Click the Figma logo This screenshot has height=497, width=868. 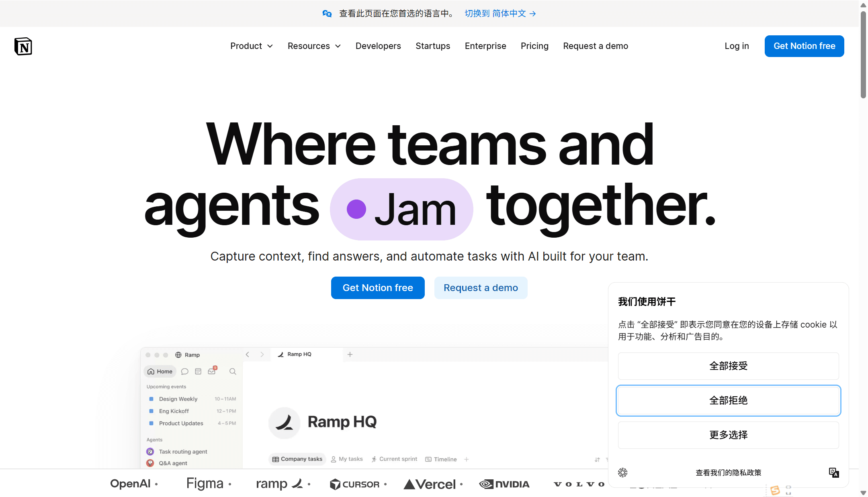[x=205, y=484]
